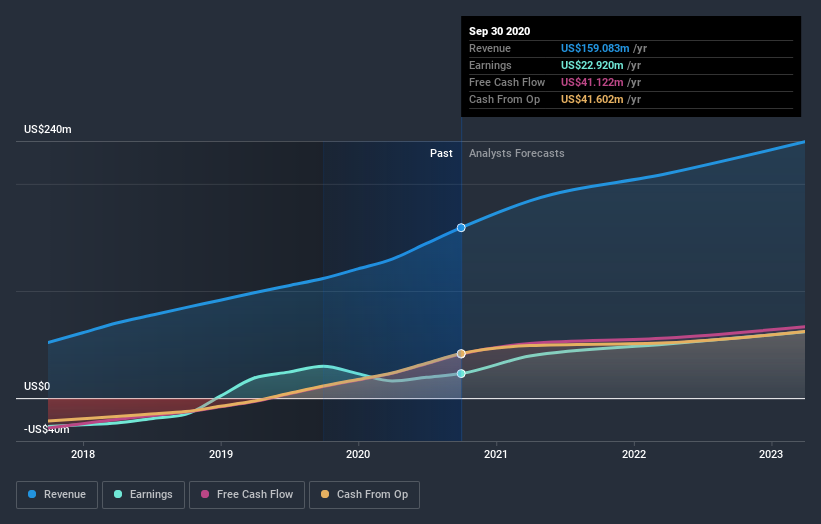Toggle the Revenue legend button
This screenshot has height=524, width=821.
[x=57, y=495]
